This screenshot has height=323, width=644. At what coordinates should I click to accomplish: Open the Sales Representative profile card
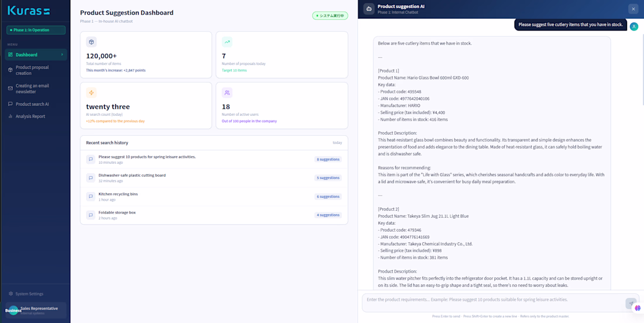(x=36, y=310)
